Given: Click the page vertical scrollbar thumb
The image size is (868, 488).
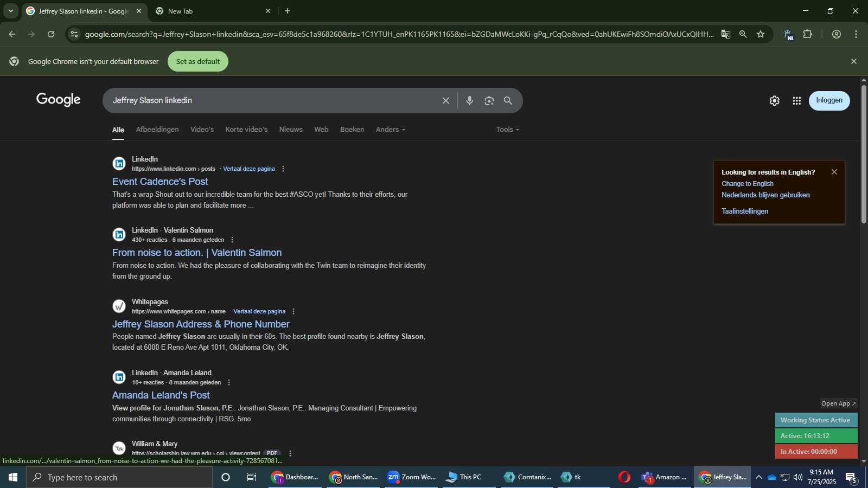Looking at the screenshot, I should tap(864, 153).
